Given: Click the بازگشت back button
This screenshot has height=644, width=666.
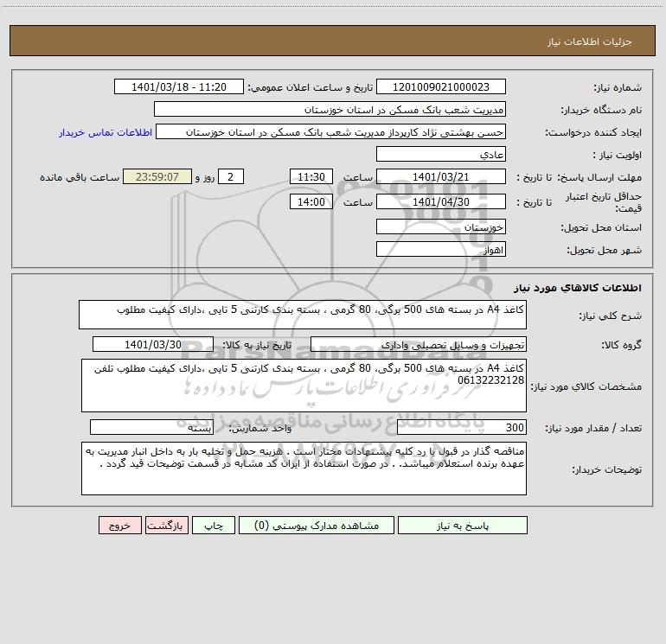Looking at the screenshot, I should (166, 526).
